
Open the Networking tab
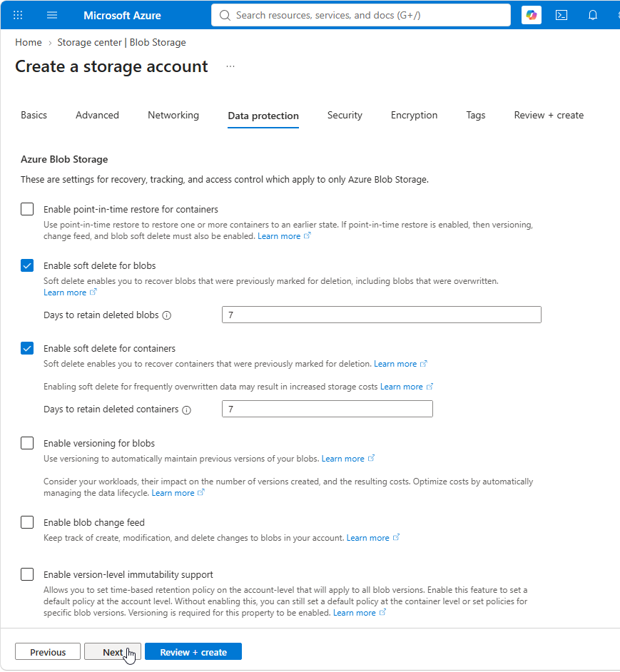click(173, 116)
